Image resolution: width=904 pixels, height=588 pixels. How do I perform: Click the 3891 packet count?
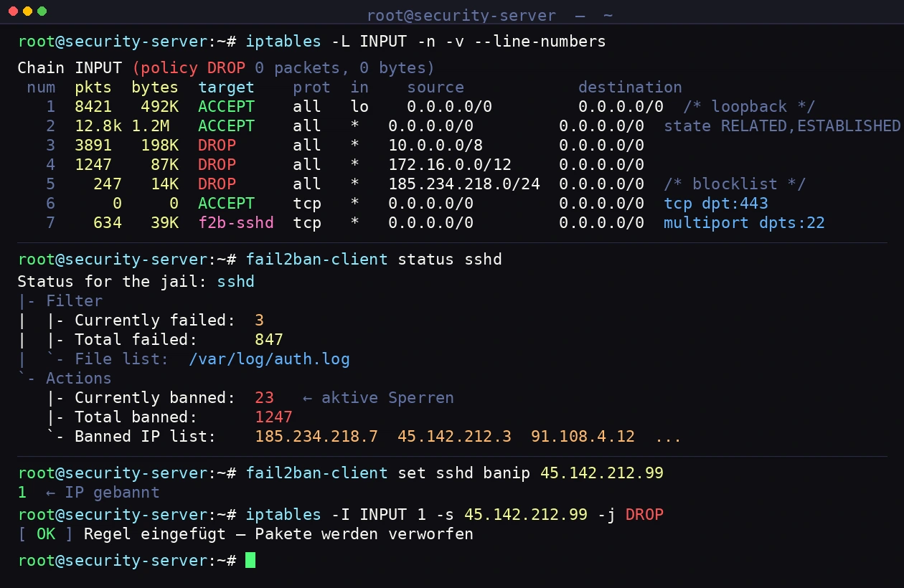[x=93, y=146]
